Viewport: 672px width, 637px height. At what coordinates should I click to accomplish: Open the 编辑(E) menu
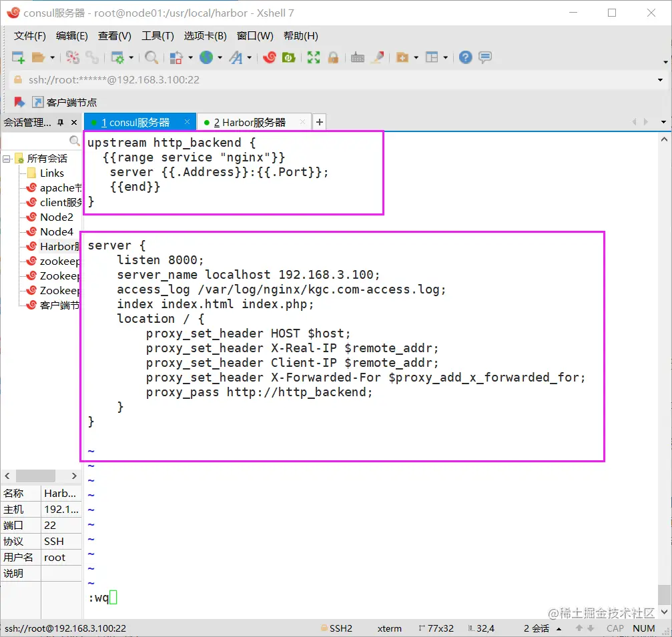click(x=71, y=36)
